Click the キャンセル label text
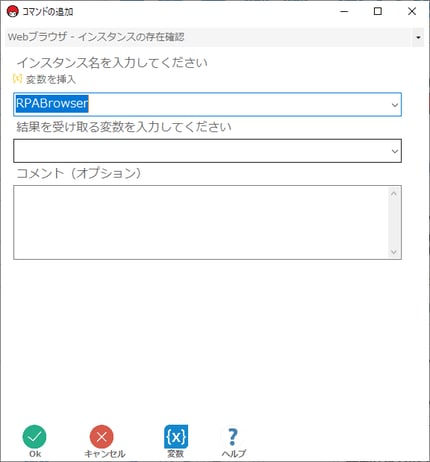Image resolution: width=430 pixels, height=462 pixels. 105,454
